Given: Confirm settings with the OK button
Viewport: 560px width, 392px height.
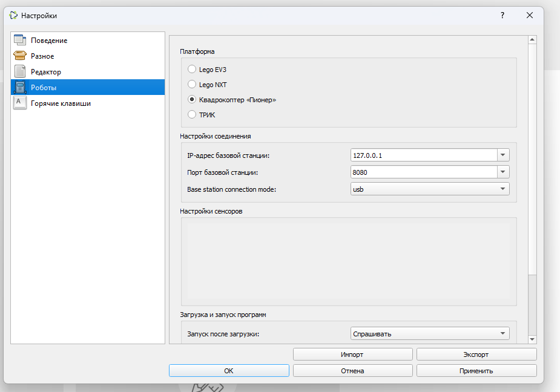Looking at the screenshot, I should pos(229,371).
